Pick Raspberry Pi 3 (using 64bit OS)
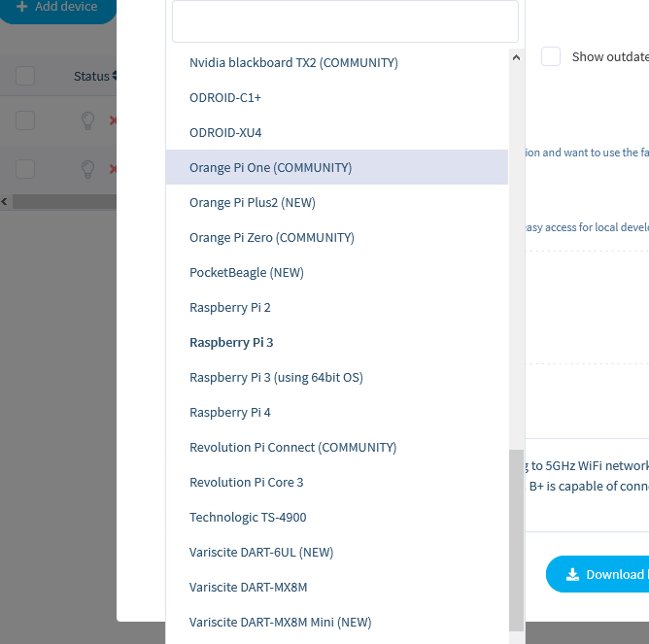Image resolution: width=649 pixels, height=644 pixels. click(337, 377)
